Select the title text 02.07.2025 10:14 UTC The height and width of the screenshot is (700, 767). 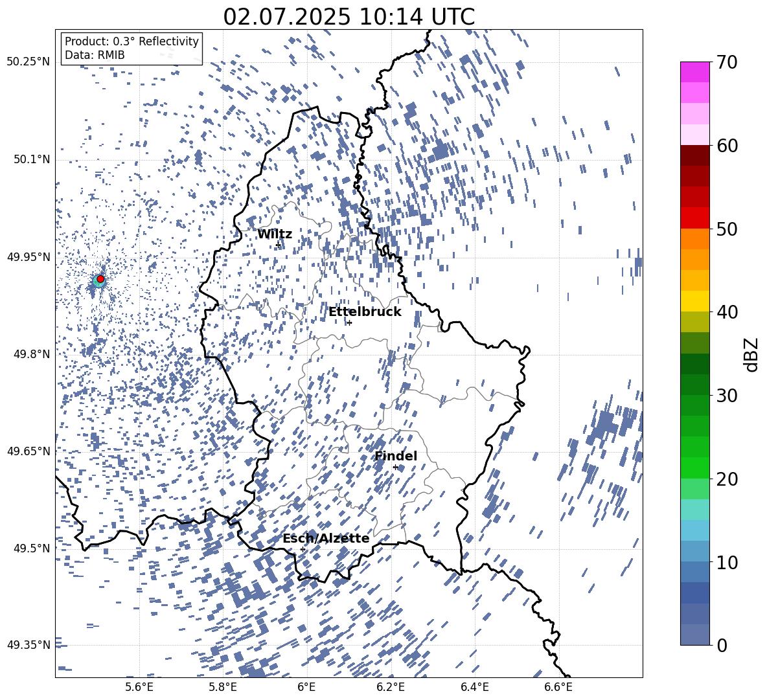[349, 17]
